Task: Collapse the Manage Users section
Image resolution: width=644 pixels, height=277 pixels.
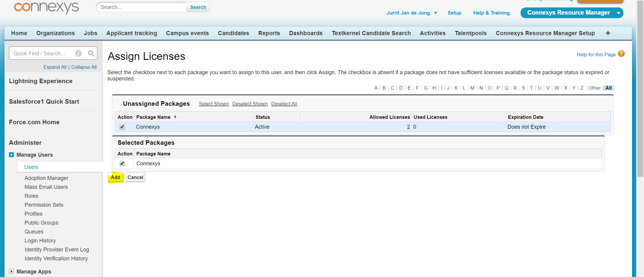Action: 12,155
